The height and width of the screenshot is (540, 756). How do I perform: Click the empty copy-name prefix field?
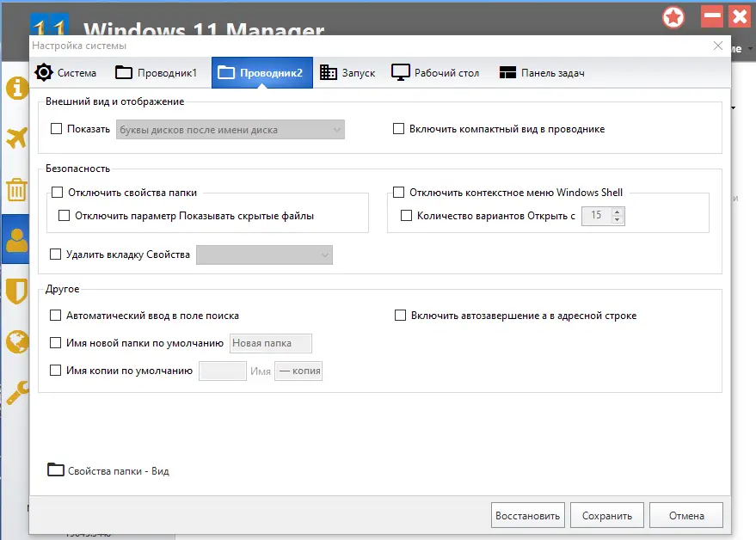223,371
